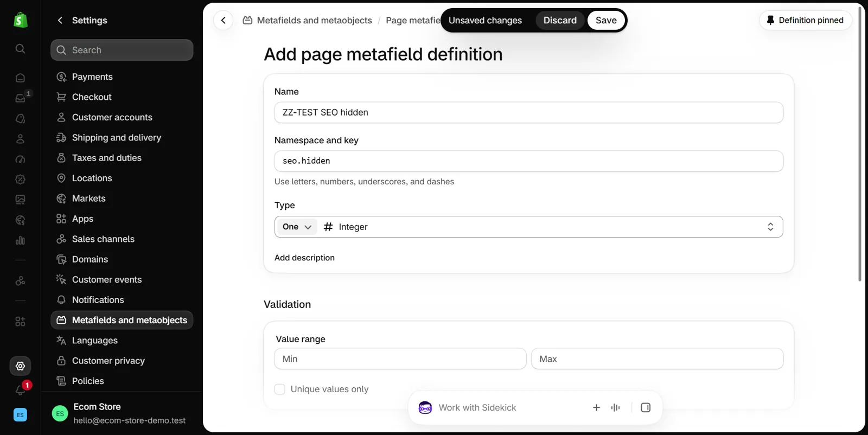Go back using the page back arrow button
The image size is (868, 435).
point(223,20)
